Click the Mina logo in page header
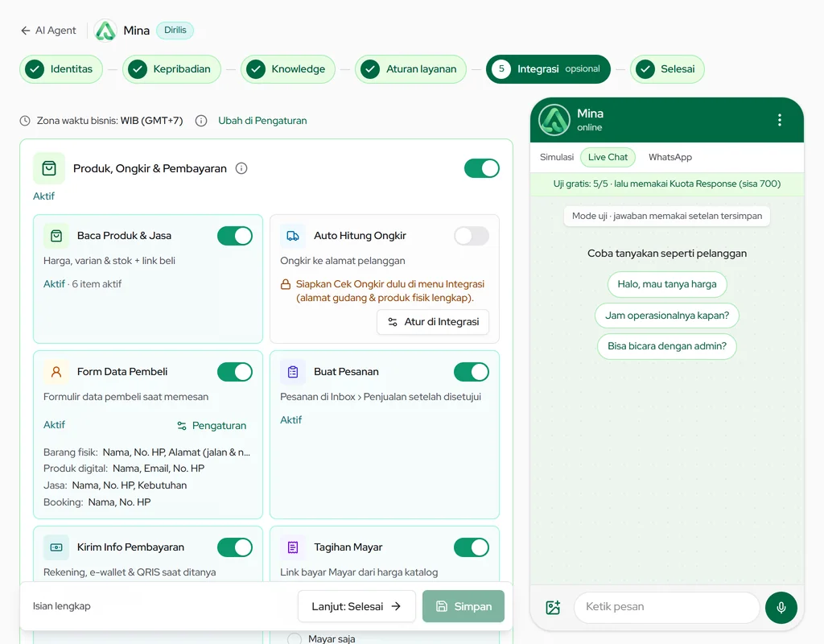Viewport: 824px width, 644px height. pyautogui.click(x=105, y=31)
